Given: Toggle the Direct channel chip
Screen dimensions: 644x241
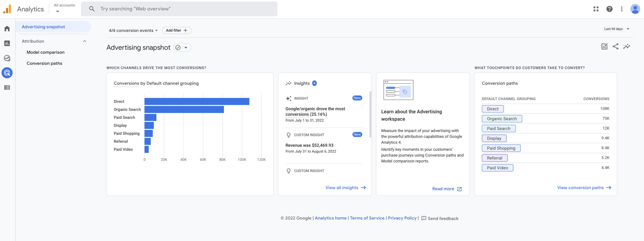Looking at the screenshot, I should (x=493, y=109).
